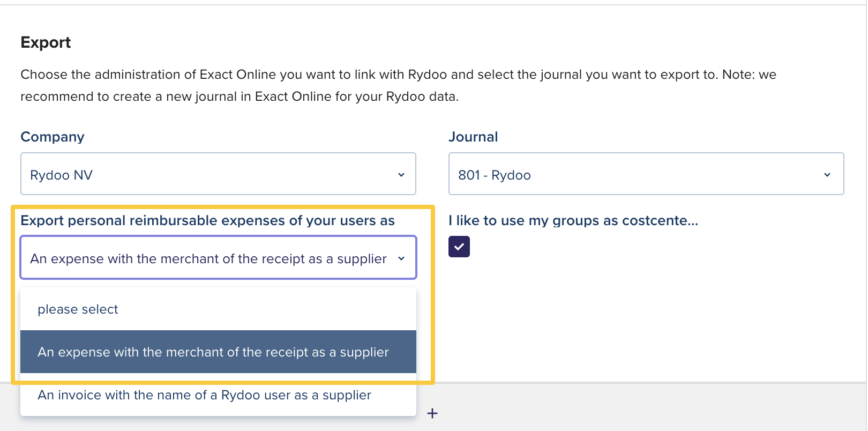Click the Journal field label

[x=473, y=137]
